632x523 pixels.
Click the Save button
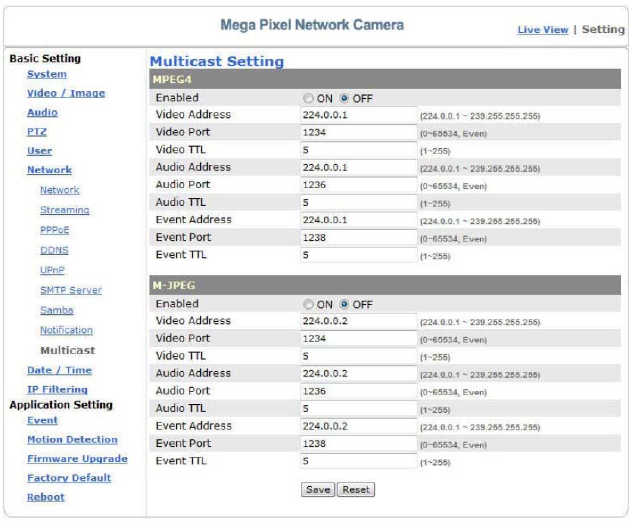[x=318, y=490]
